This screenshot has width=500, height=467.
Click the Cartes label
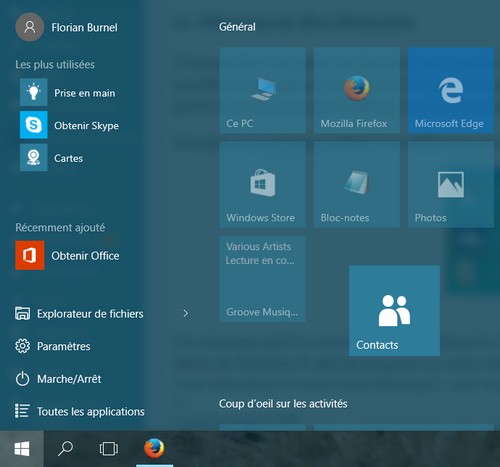click(x=68, y=158)
